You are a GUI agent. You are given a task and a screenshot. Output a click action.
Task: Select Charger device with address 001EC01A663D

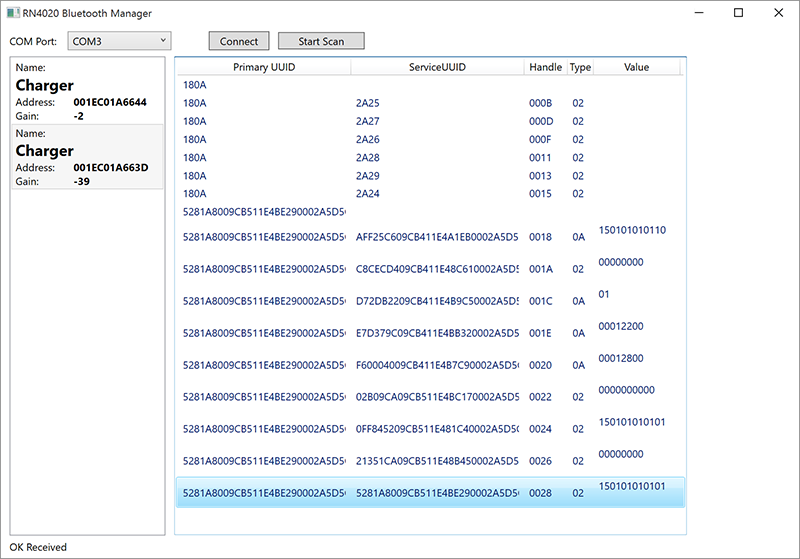pos(88,157)
